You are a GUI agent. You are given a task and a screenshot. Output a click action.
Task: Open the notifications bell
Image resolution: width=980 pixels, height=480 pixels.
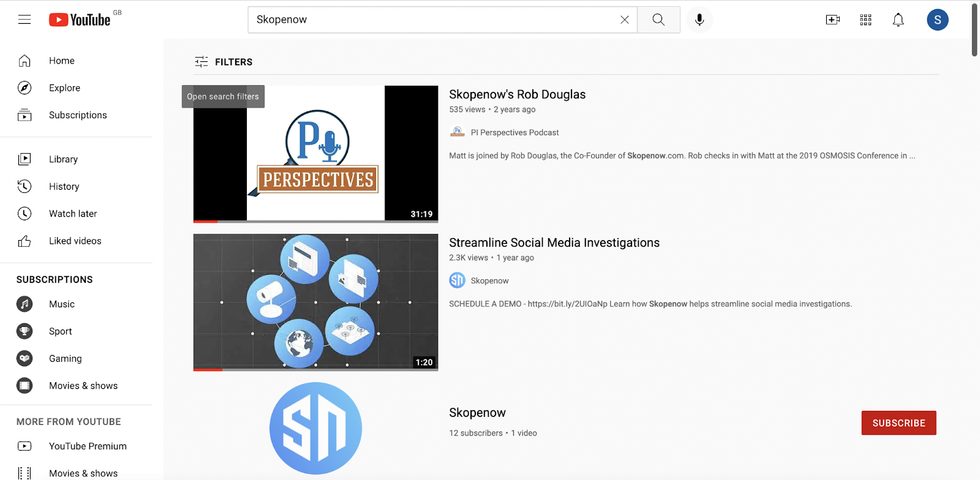pos(898,20)
